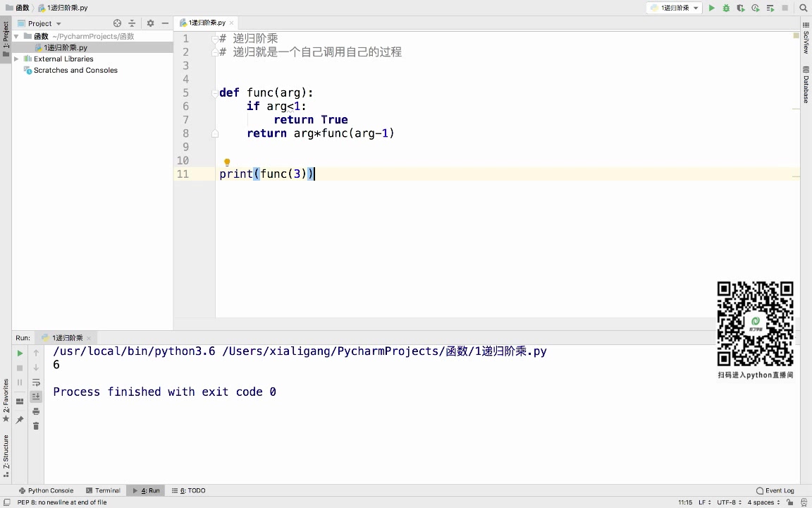Screen dimensions: 812x508
Task: Collapse all nodes in the Project panel
Action: (133, 23)
